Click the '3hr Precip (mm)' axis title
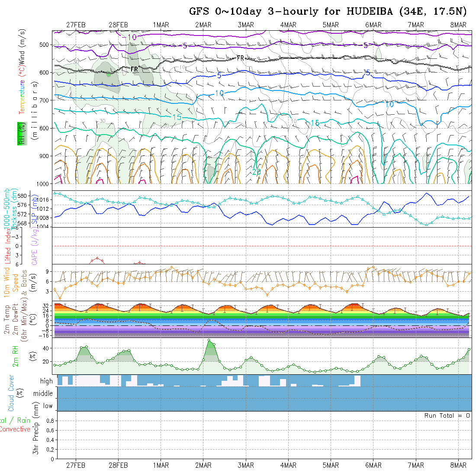Viewport: 476px width, 476px height. click(36, 435)
